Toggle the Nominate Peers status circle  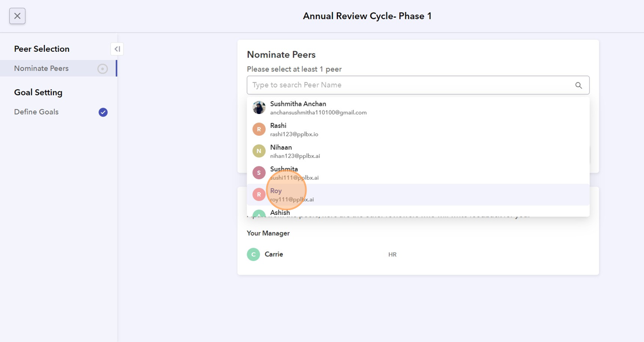click(x=102, y=69)
